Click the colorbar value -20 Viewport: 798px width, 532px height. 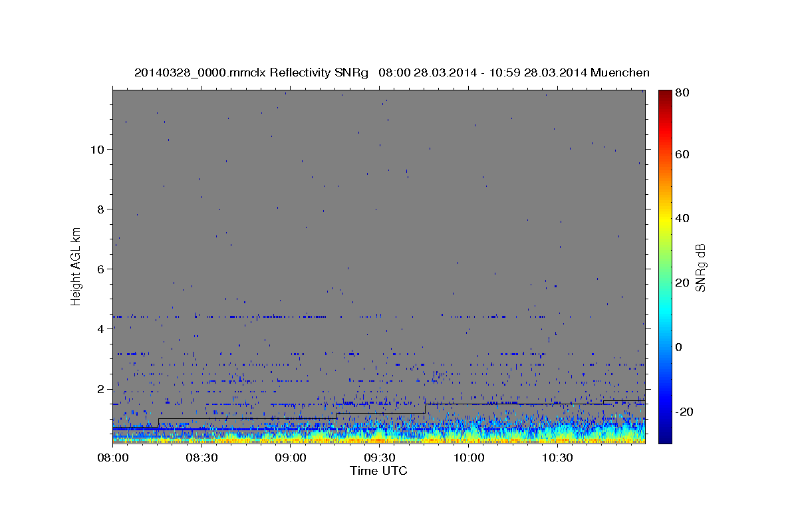tap(684, 412)
